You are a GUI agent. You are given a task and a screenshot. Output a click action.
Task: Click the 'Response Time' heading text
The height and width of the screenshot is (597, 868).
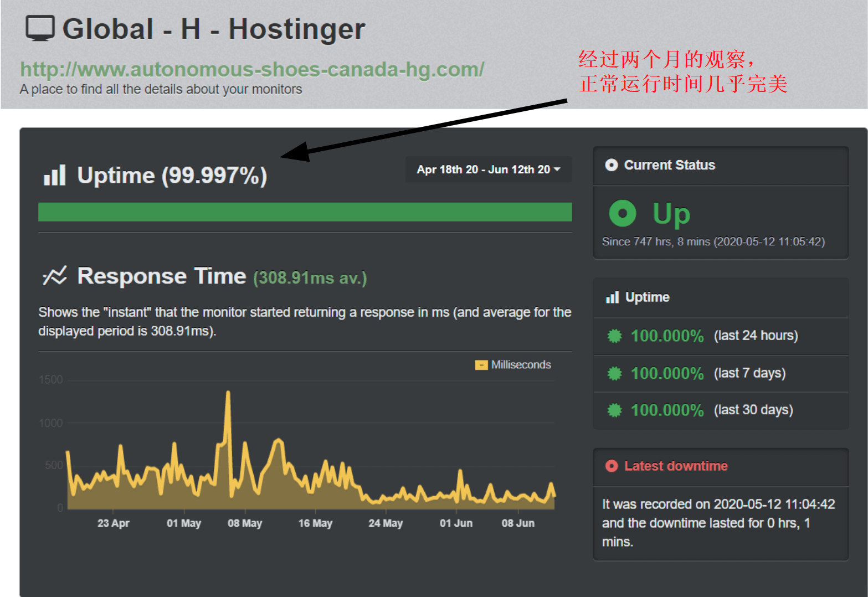tap(162, 276)
